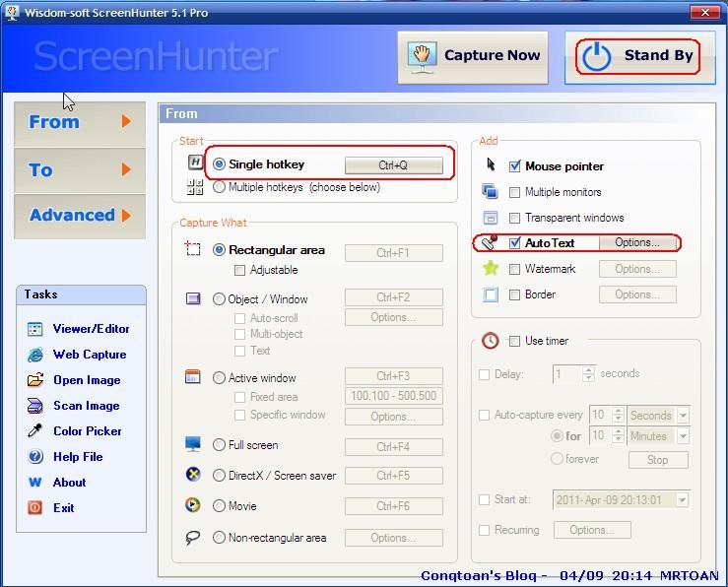This screenshot has height=587, width=728.
Task: Select the Movie capture radio button
Action: coord(219,505)
